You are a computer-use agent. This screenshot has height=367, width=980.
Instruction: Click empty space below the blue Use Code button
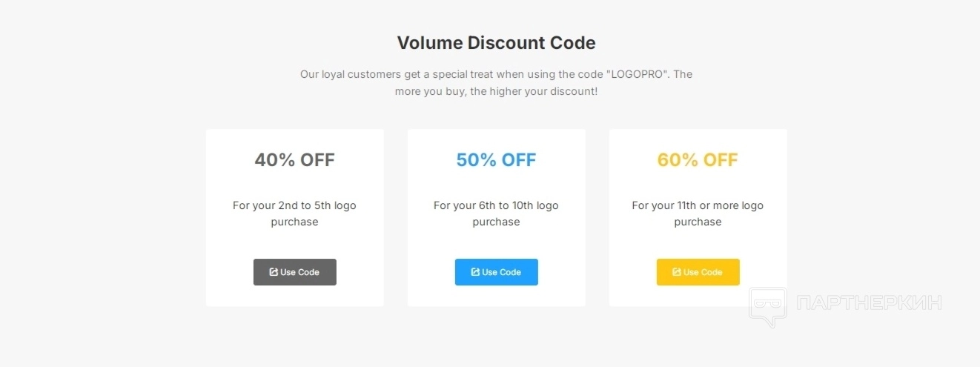click(496, 296)
